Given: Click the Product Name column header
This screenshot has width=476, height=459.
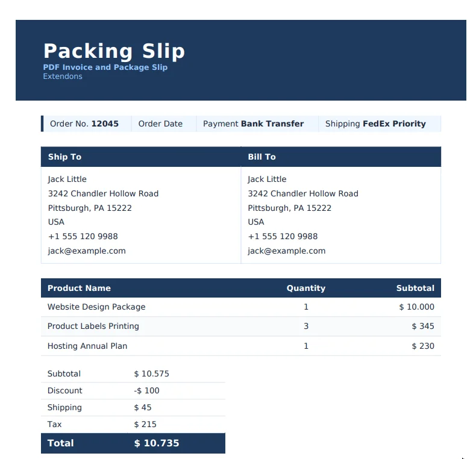Looking at the screenshot, I should 79,288.
